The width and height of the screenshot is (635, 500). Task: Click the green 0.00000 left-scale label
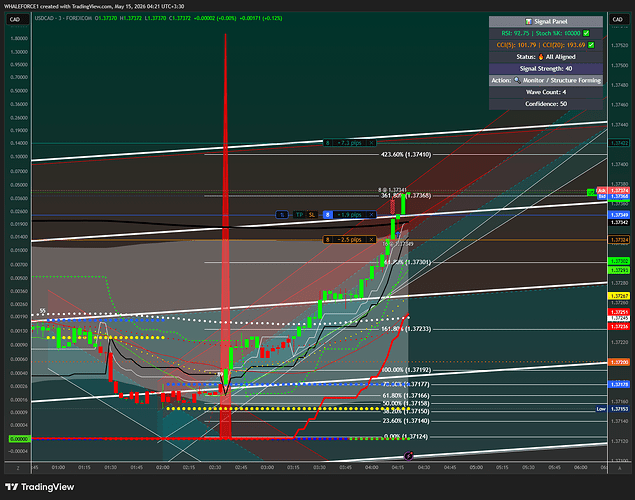[19, 439]
